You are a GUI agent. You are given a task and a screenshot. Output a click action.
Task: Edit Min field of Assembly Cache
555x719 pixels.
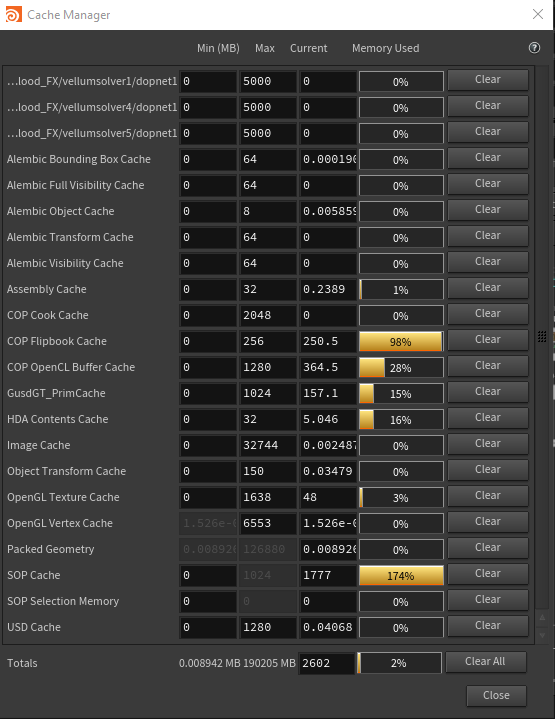pyautogui.click(x=208, y=289)
